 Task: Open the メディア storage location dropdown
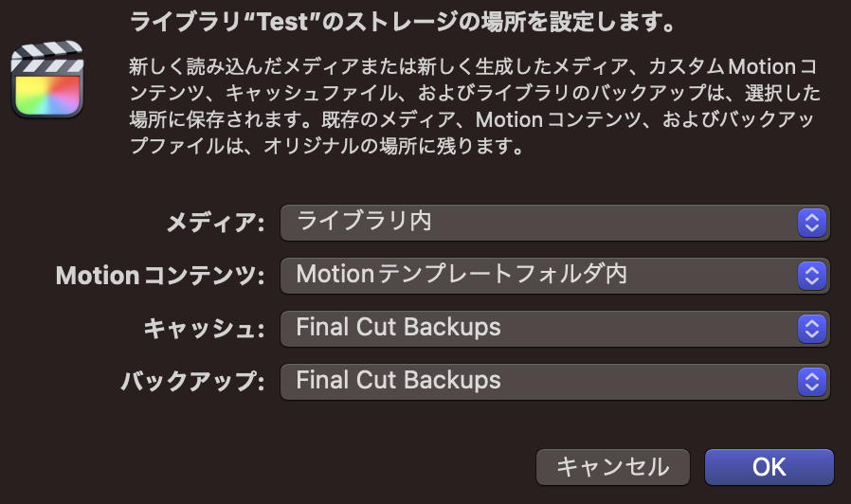click(554, 223)
